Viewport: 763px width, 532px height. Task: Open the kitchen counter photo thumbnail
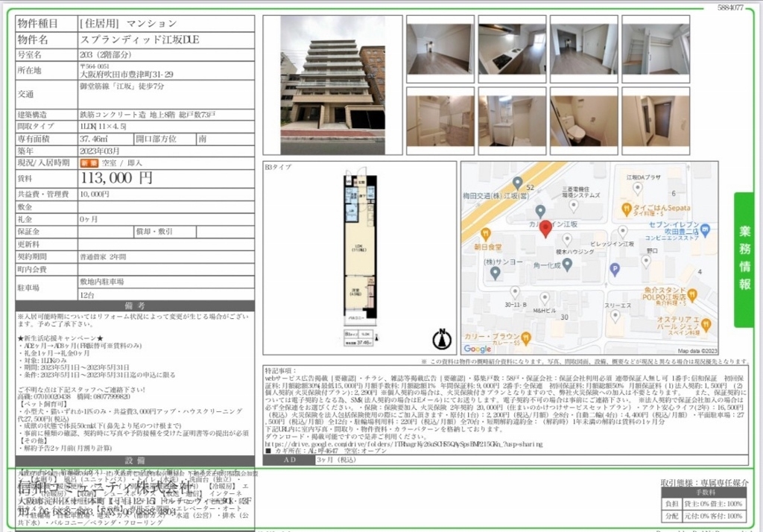click(x=512, y=48)
